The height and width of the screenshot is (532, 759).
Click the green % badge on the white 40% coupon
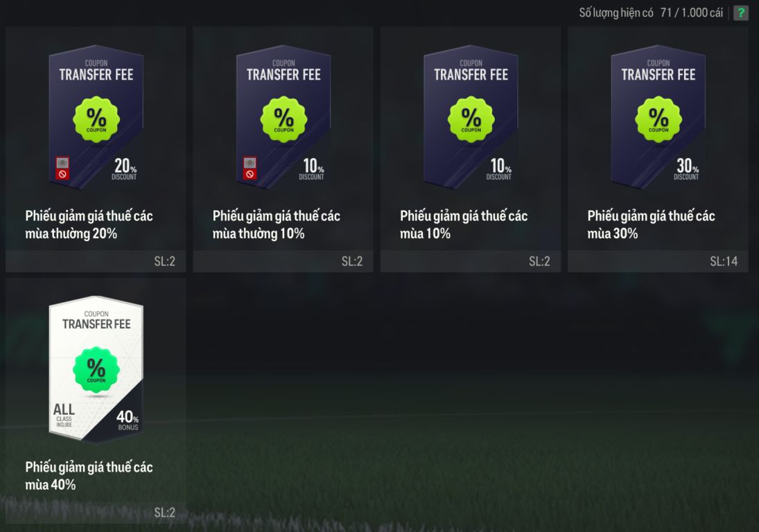click(96, 369)
